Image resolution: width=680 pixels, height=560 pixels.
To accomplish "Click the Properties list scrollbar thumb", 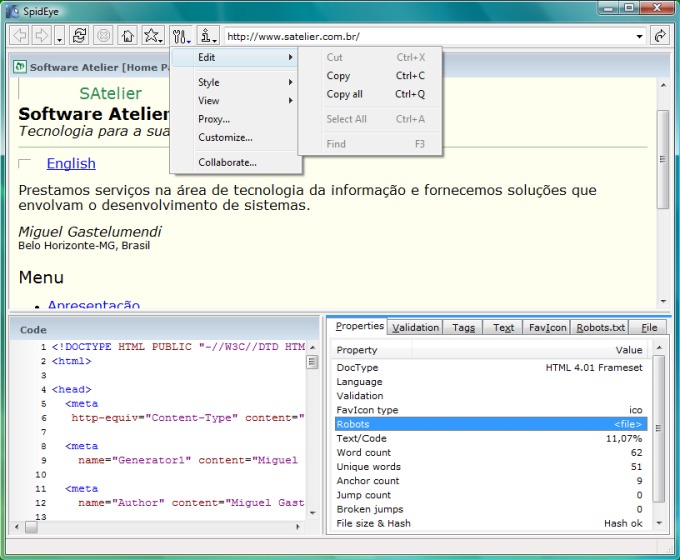I will 659,429.
